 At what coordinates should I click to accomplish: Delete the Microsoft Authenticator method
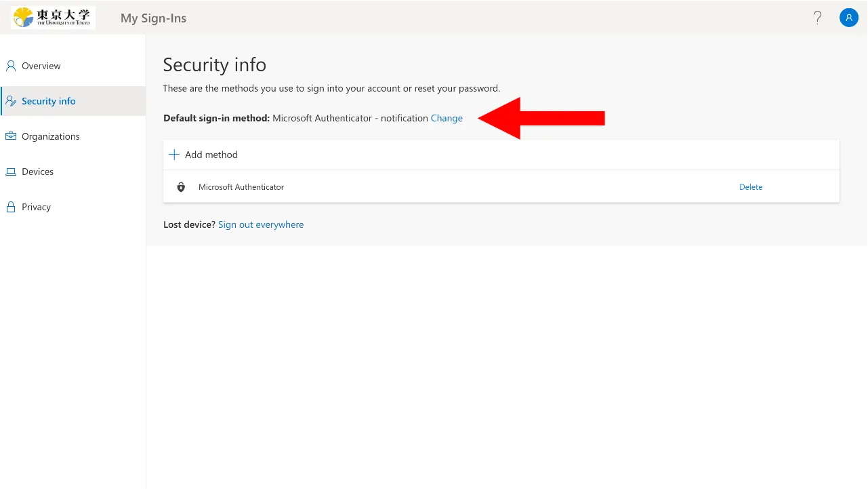(x=751, y=187)
